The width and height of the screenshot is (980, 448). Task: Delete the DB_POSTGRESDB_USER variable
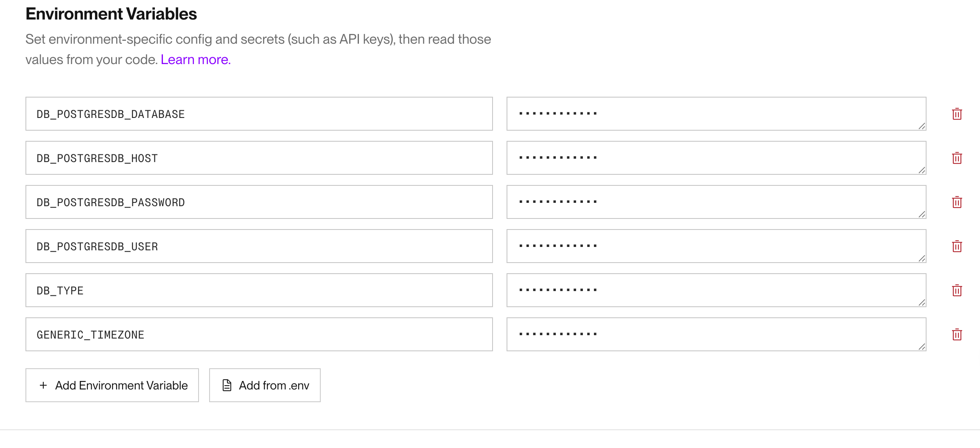[957, 246]
